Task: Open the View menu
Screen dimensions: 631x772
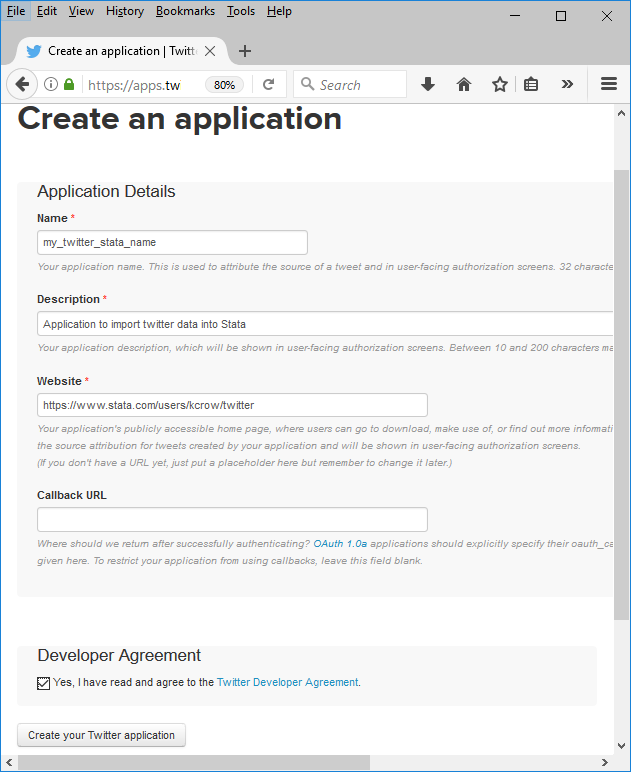Action: point(81,11)
